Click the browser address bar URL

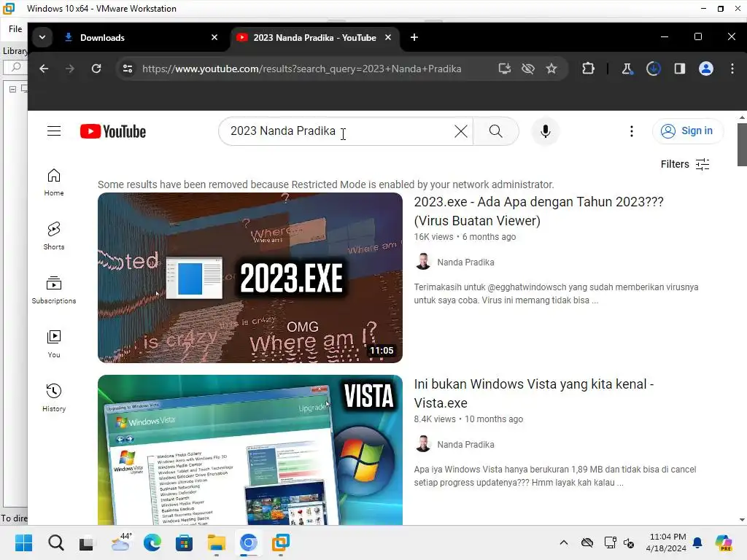(301, 69)
